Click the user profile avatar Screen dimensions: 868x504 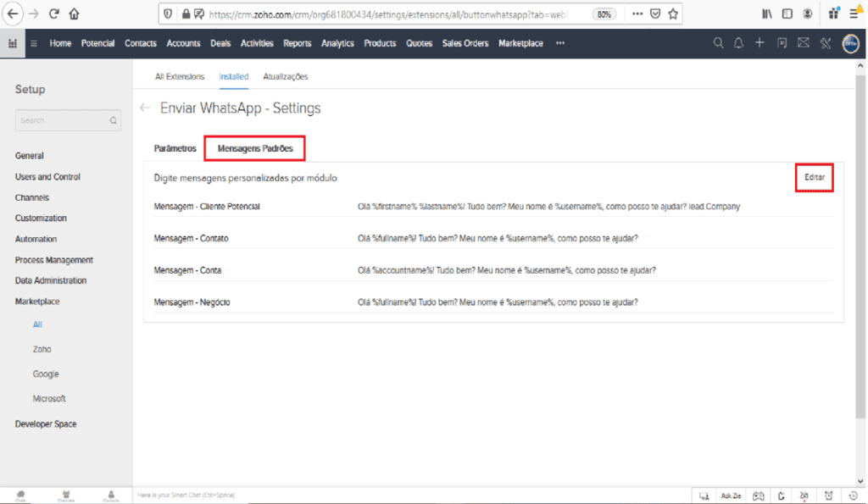click(850, 44)
